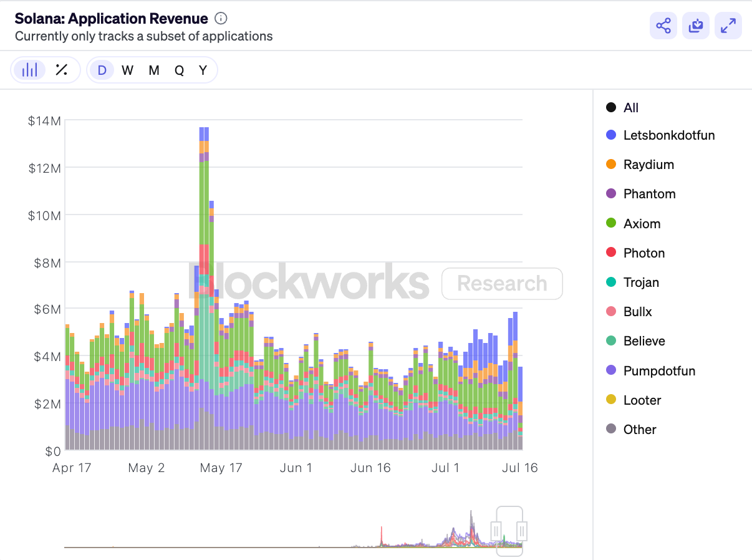Click the $14M y-axis label
This screenshot has width=752, height=560.
44,121
